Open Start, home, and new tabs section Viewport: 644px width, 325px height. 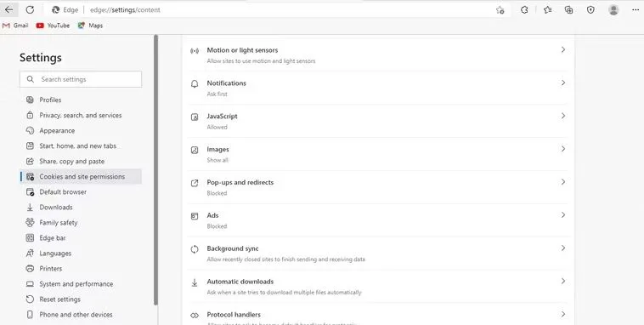point(81,145)
